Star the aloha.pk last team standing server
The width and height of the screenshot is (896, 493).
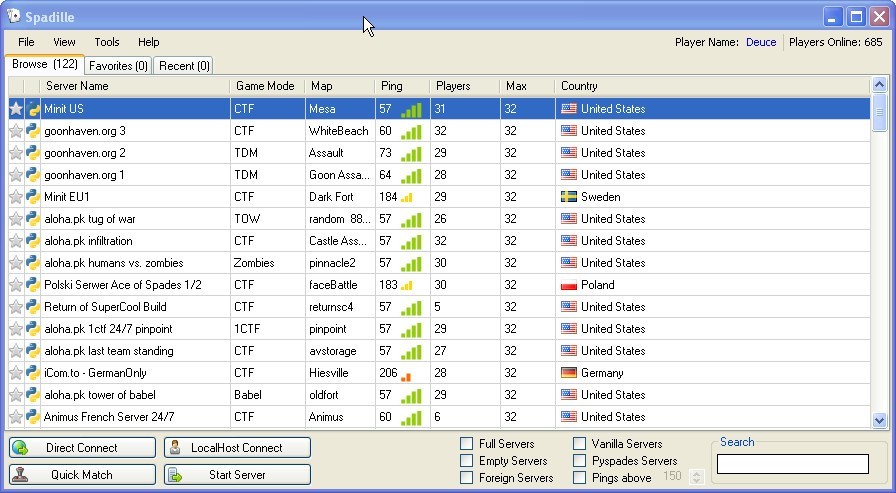(x=16, y=351)
